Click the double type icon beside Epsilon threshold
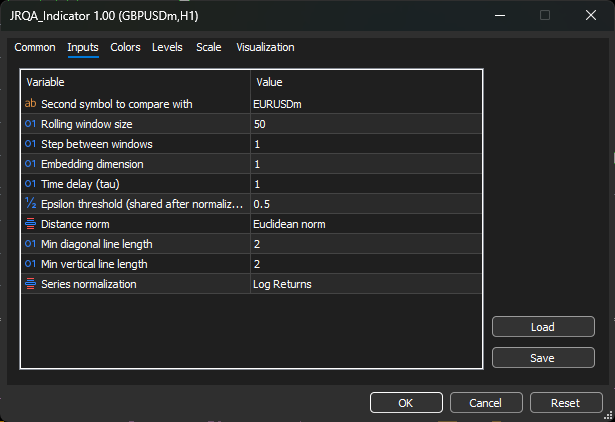Image resolution: width=615 pixels, height=422 pixels. point(30,204)
